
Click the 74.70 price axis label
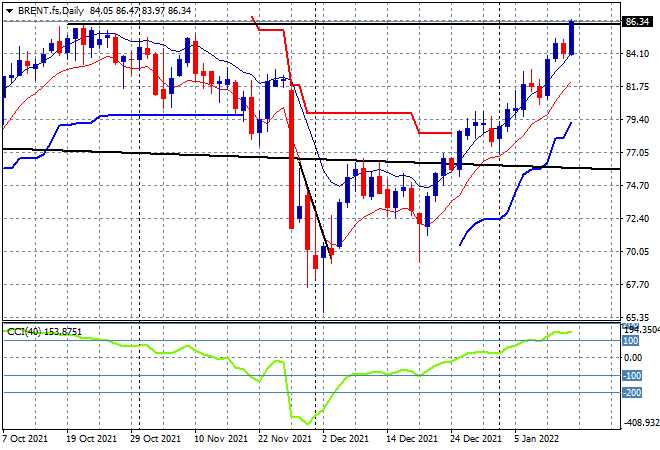pyautogui.click(x=637, y=186)
